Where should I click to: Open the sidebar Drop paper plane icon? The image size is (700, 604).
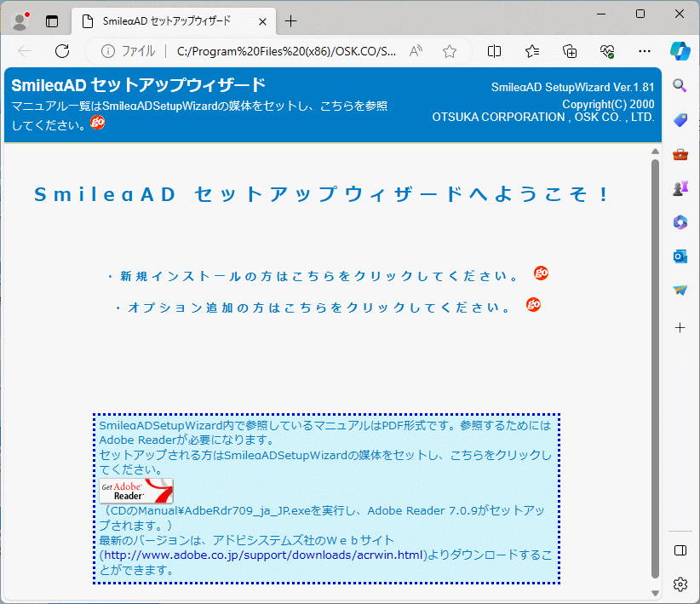pyautogui.click(x=680, y=290)
